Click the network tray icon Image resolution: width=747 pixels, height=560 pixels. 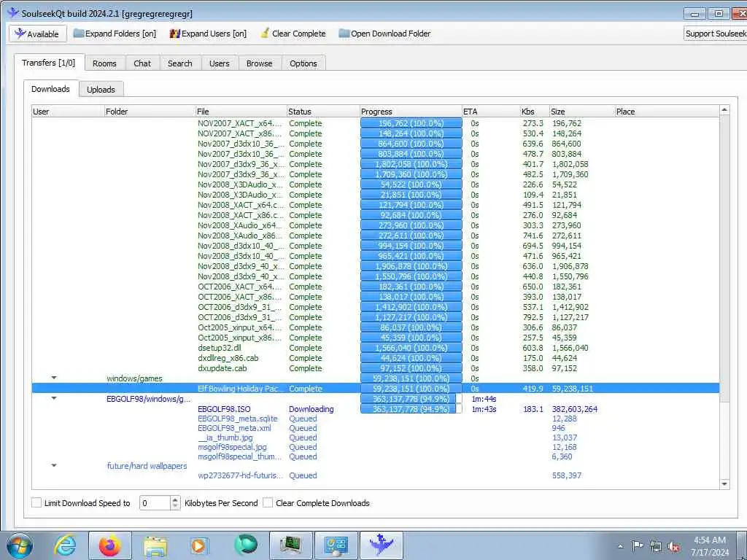pos(656,546)
